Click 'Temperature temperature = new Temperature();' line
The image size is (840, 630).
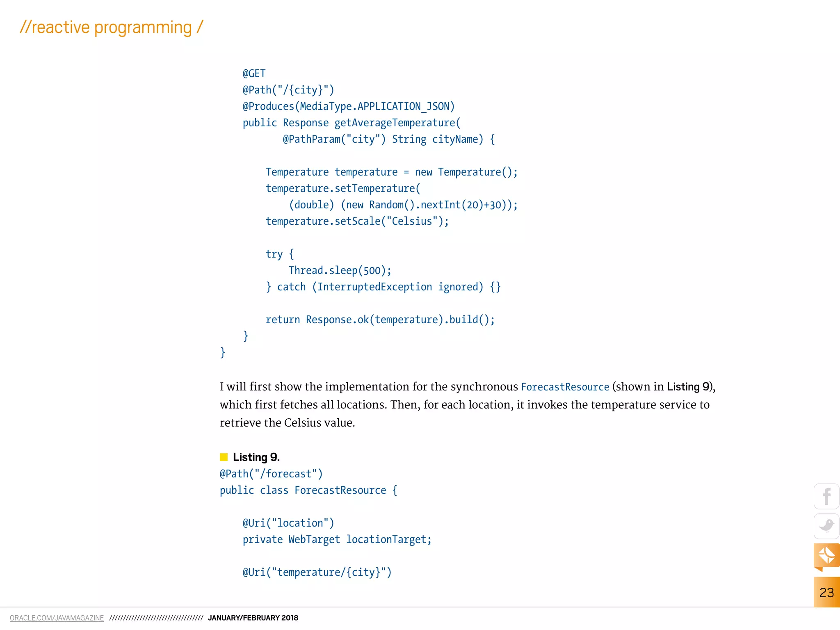392,172
